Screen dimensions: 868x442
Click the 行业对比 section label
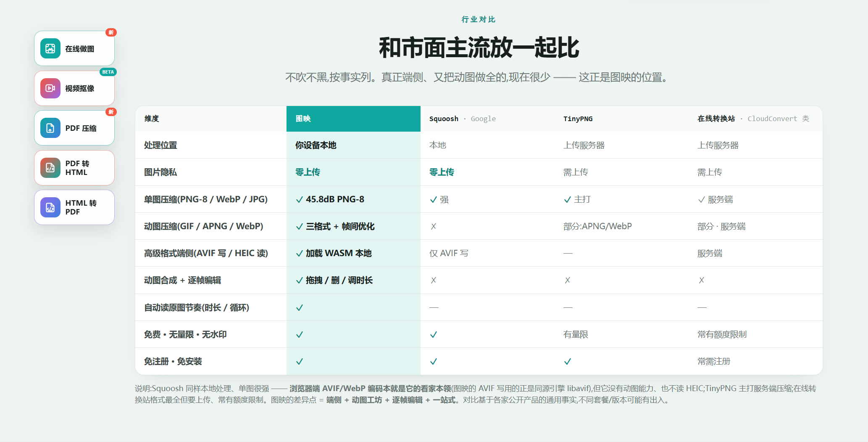pyautogui.click(x=479, y=19)
